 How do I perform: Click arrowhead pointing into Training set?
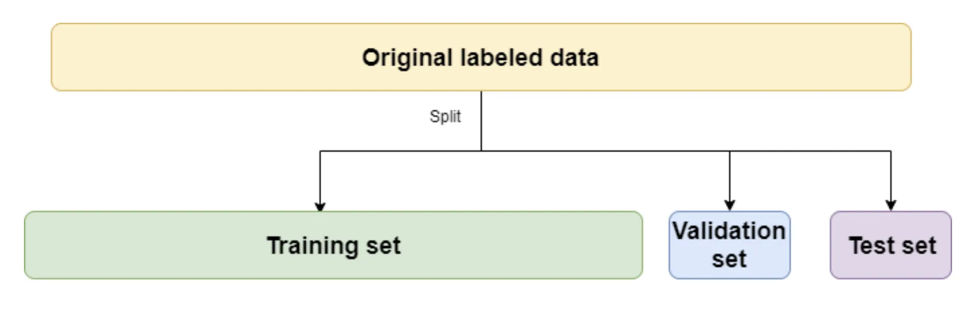pos(320,207)
